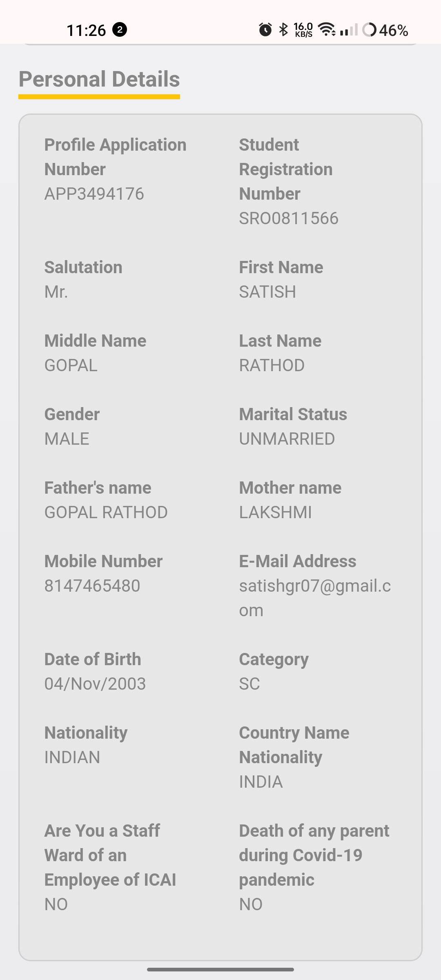
Task: Tap the mobile number 8147465480
Action: point(92,586)
